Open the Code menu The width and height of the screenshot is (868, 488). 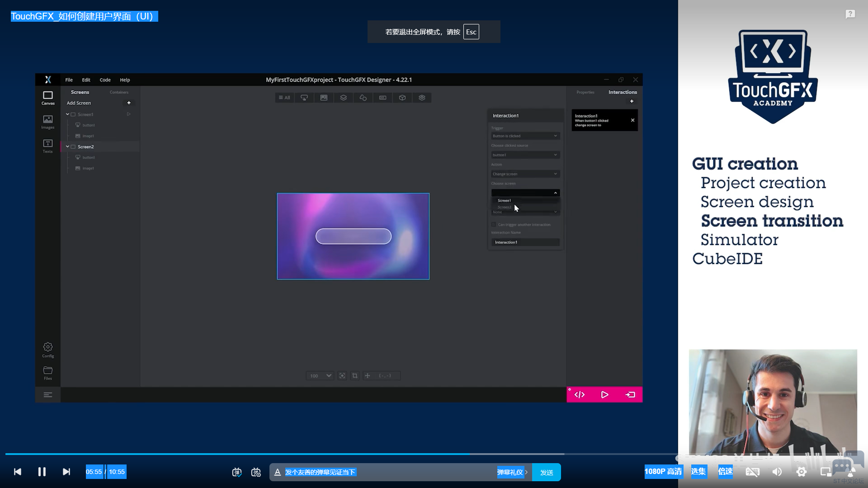pos(105,80)
